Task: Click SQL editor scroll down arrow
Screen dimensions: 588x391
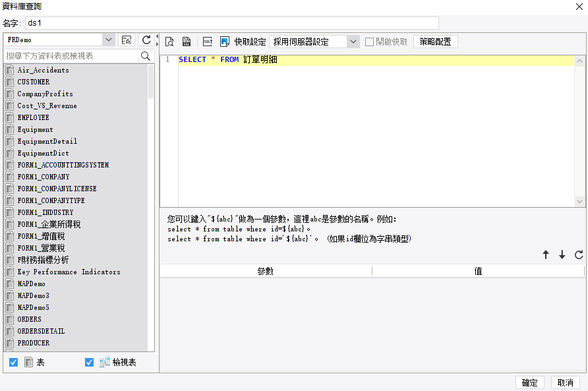Action: (579, 202)
